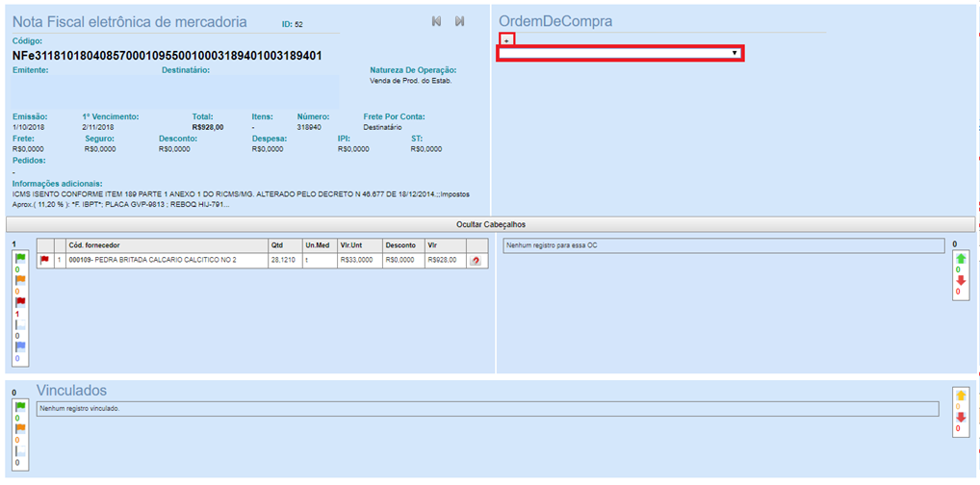Select the white flag filter in items panel
This screenshot has width=980, height=485.
(x=20, y=324)
